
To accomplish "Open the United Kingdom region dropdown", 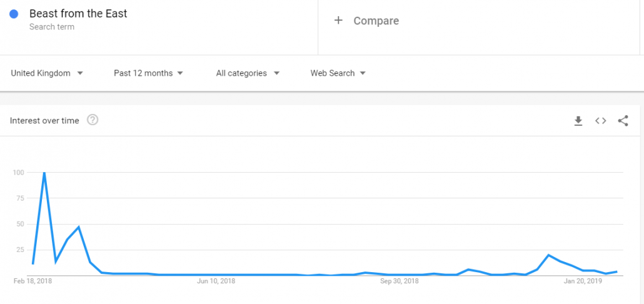I will 47,73.
